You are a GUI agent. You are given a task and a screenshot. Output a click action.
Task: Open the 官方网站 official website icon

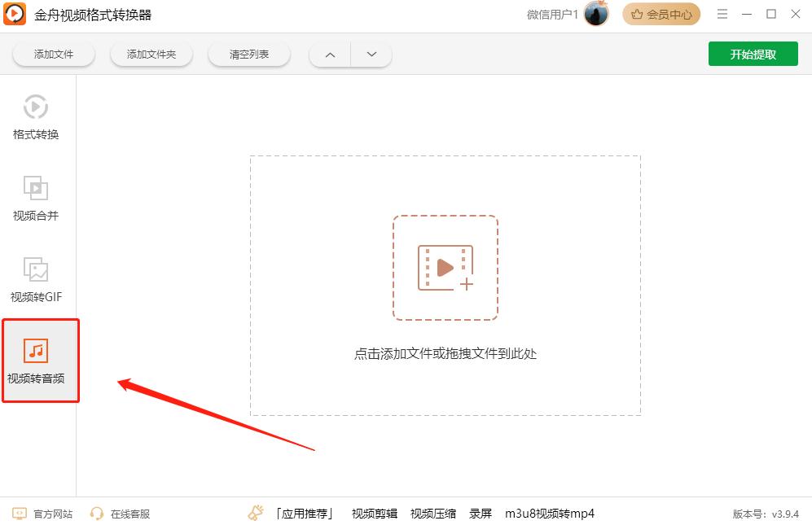[33, 514]
